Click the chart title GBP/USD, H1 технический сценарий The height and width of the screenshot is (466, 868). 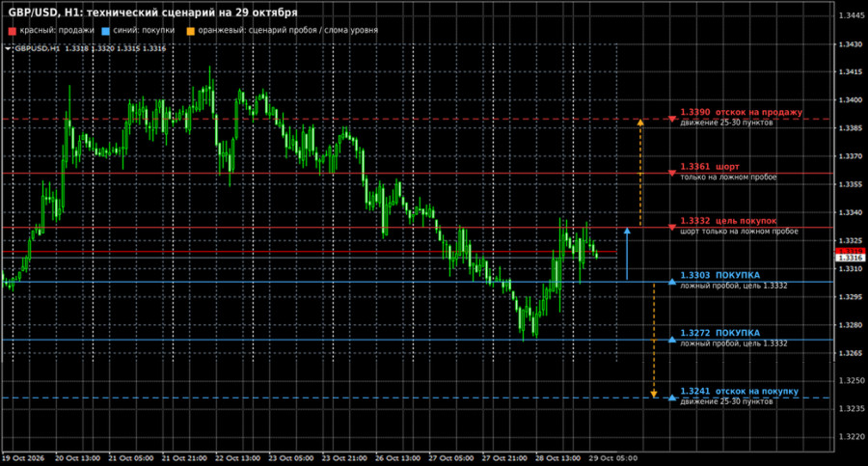pyautogui.click(x=152, y=13)
